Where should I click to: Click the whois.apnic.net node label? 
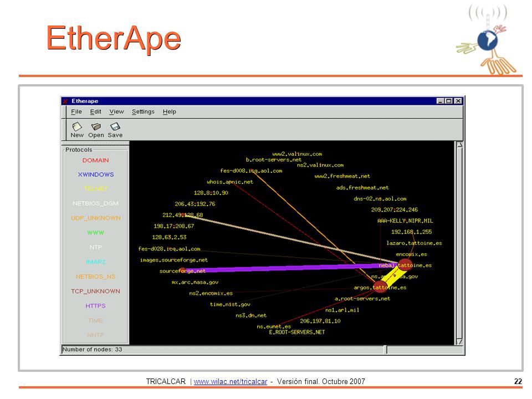coord(230,182)
